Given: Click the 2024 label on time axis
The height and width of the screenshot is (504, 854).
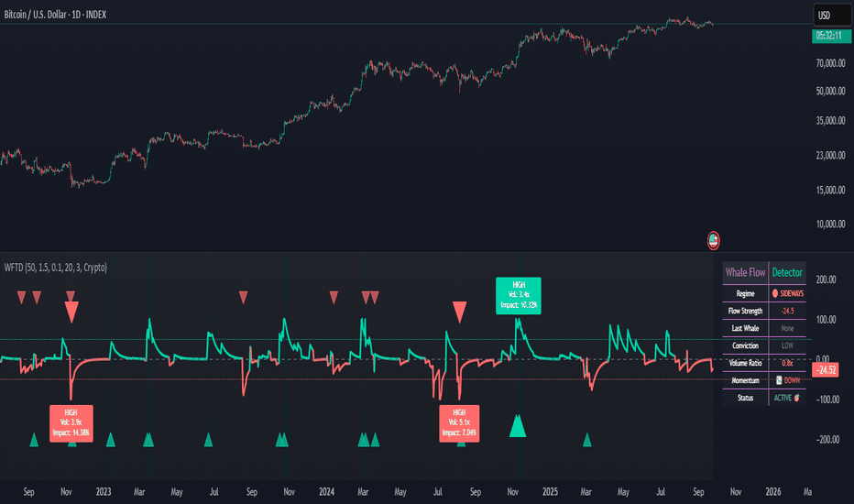Looking at the screenshot, I should [x=327, y=491].
